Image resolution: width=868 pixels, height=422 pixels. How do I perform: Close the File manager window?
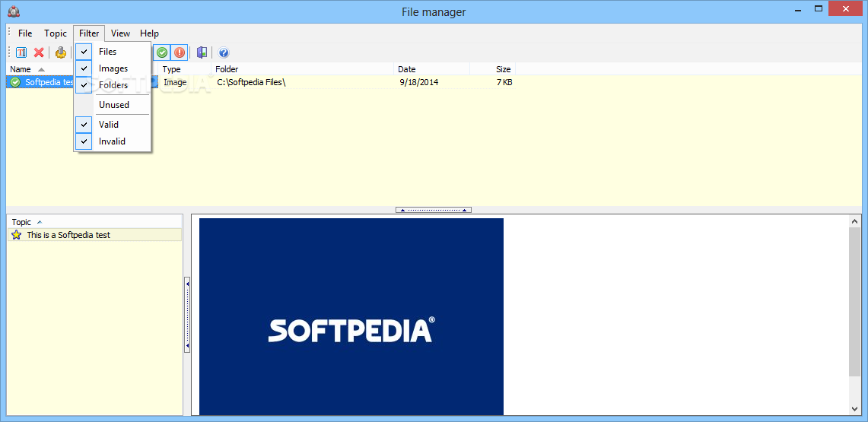[845, 9]
